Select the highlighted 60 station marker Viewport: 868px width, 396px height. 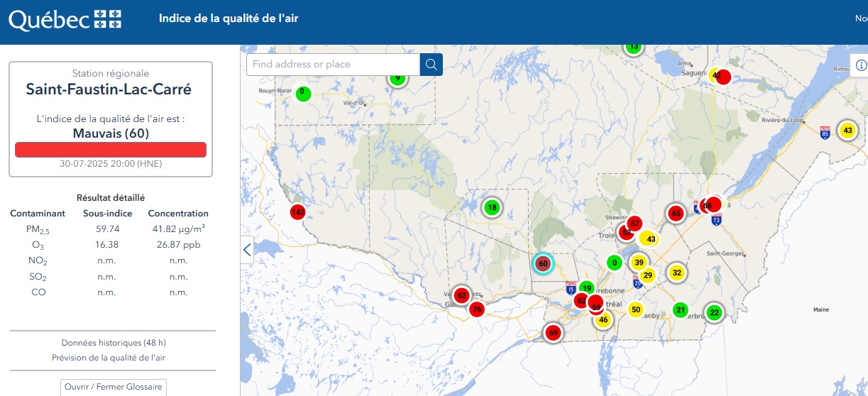point(543,263)
